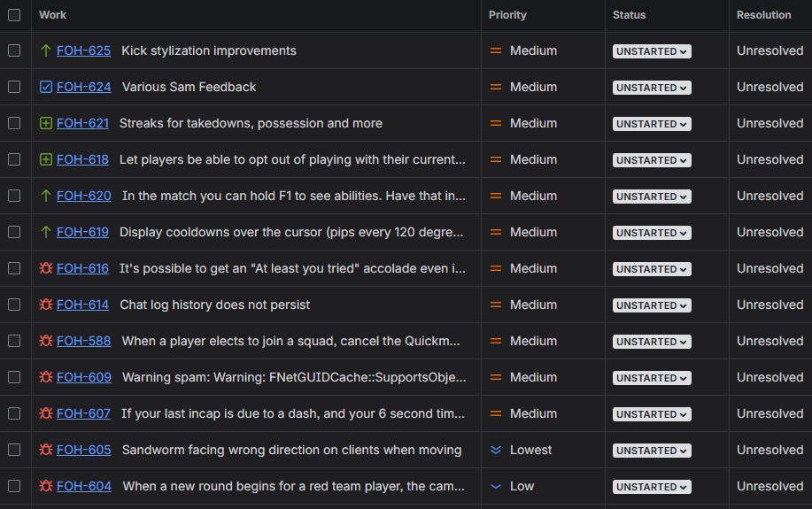The height and width of the screenshot is (509, 812).
Task: Click the task checkmark icon beside FOH-624
Action: 46,88
